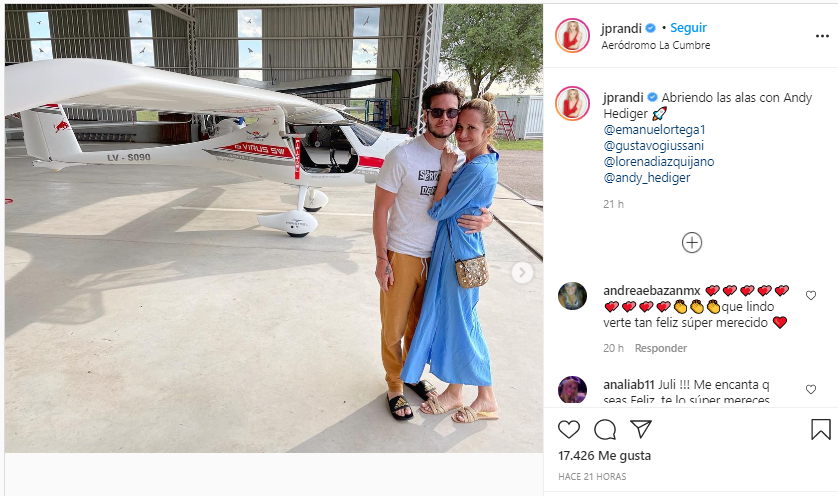838x496 pixels.
Task: Like analiab11's comment with the heart
Action: pyautogui.click(x=811, y=389)
